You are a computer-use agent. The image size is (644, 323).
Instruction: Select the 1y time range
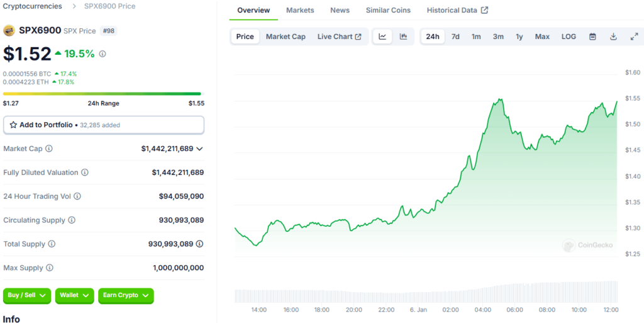click(x=519, y=37)
